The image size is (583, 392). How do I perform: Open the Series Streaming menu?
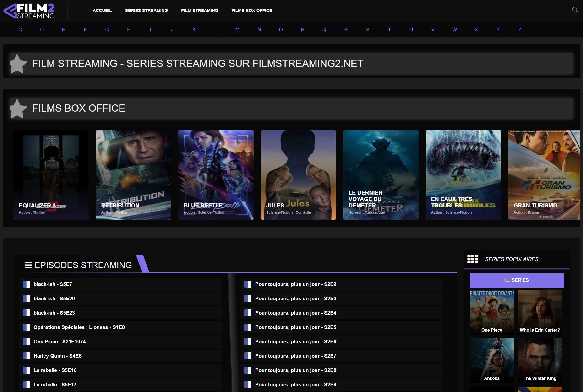tap(146, 11)
